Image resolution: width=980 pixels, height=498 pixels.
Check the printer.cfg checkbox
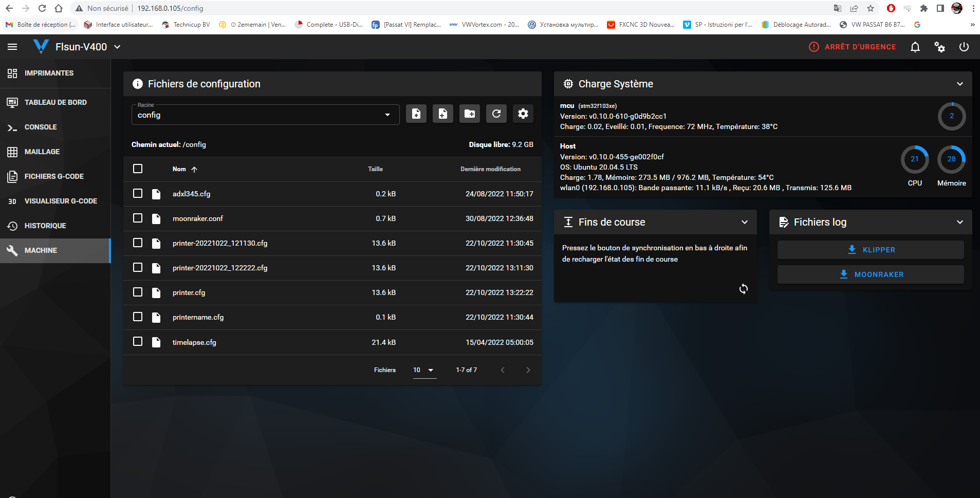tap(138, 292)
